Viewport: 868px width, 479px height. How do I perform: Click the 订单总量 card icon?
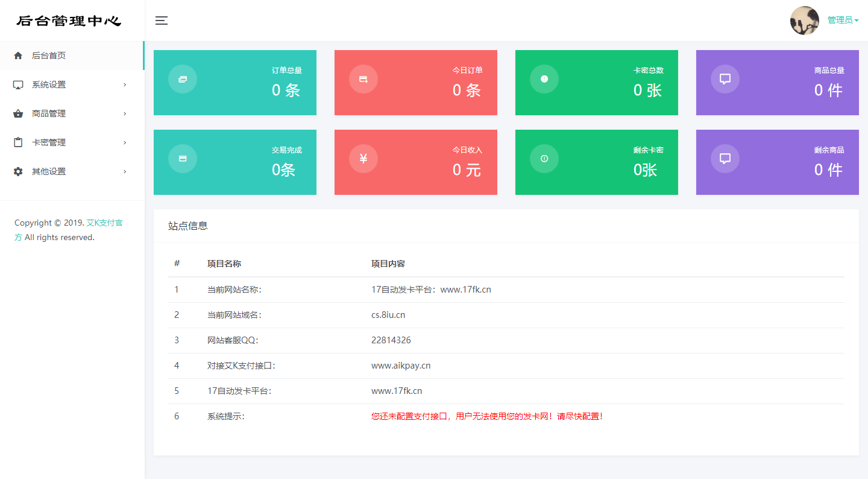[183, 79]
